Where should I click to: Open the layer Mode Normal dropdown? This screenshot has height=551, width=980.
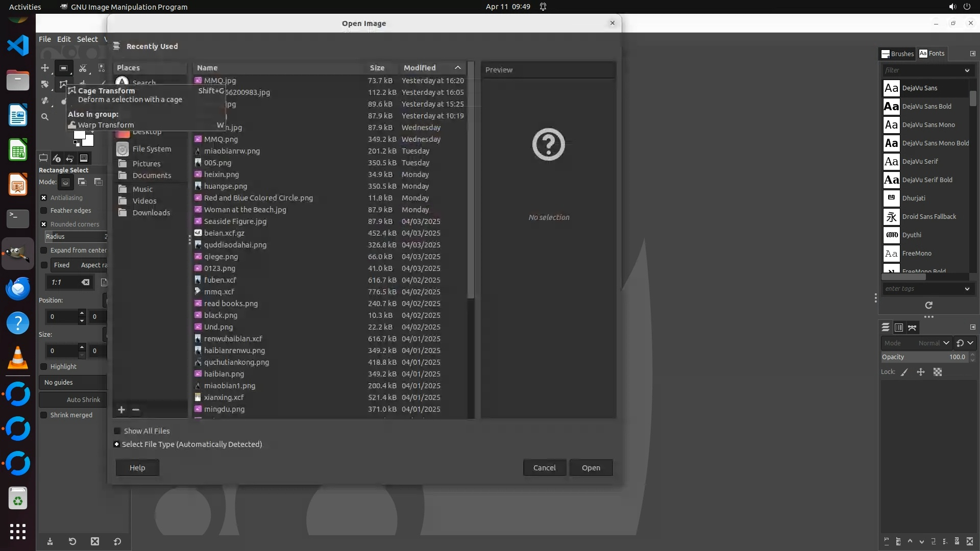945,343
